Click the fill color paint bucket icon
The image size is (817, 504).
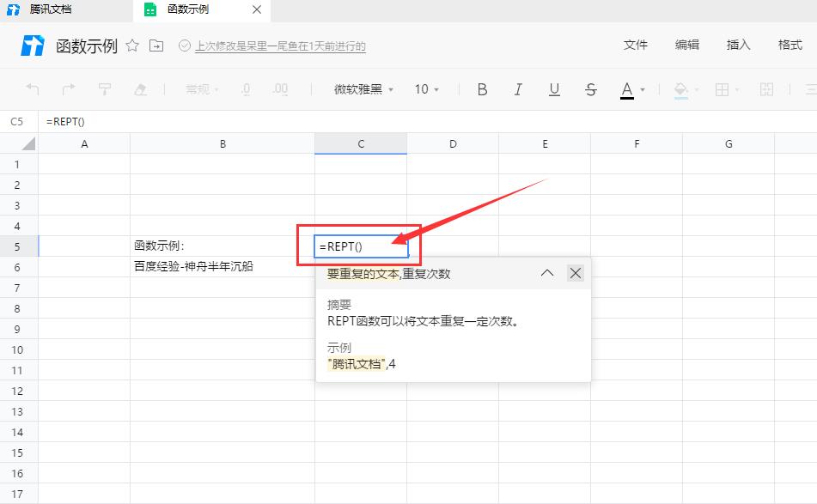click(x=680, y=89)
